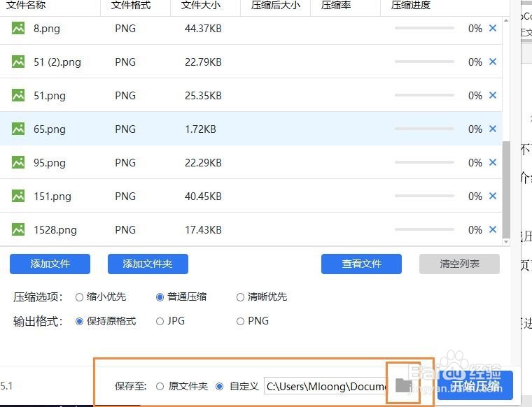Open the folder browse icon for save path

point(403,385)
